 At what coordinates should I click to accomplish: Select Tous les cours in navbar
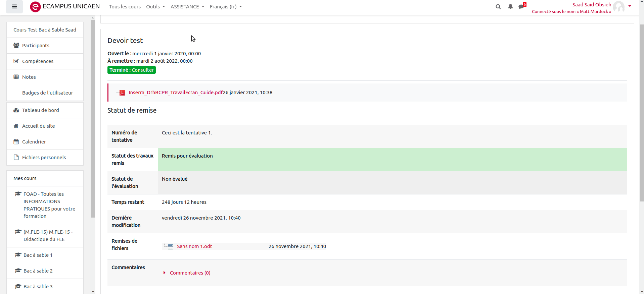pos(125,7)
